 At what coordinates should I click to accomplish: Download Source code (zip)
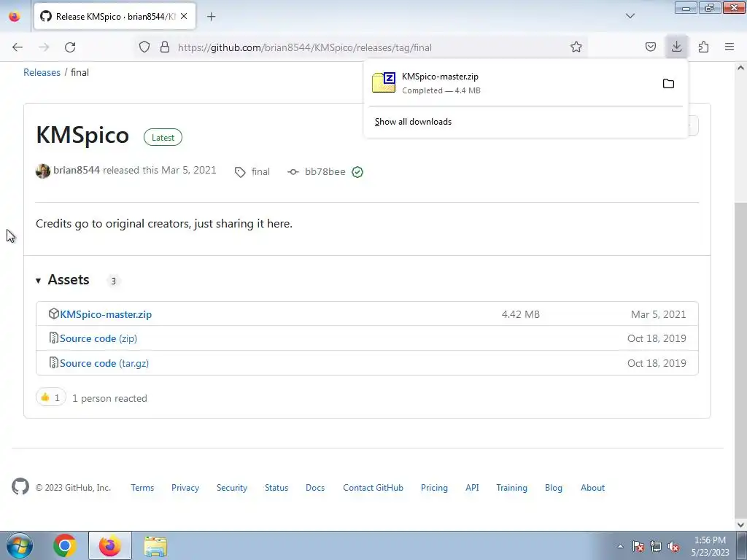tap(98, 338)
